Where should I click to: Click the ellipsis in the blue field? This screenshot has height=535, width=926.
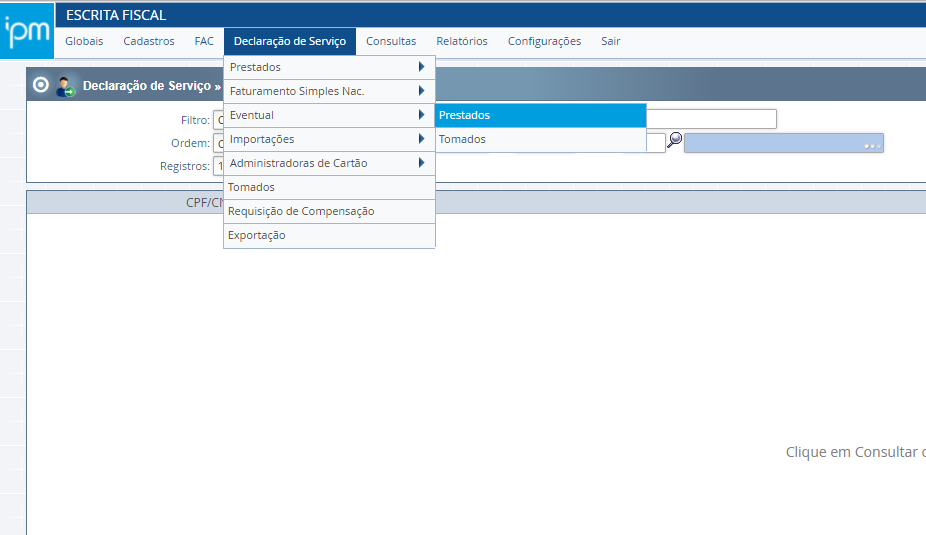pos(872,145)
